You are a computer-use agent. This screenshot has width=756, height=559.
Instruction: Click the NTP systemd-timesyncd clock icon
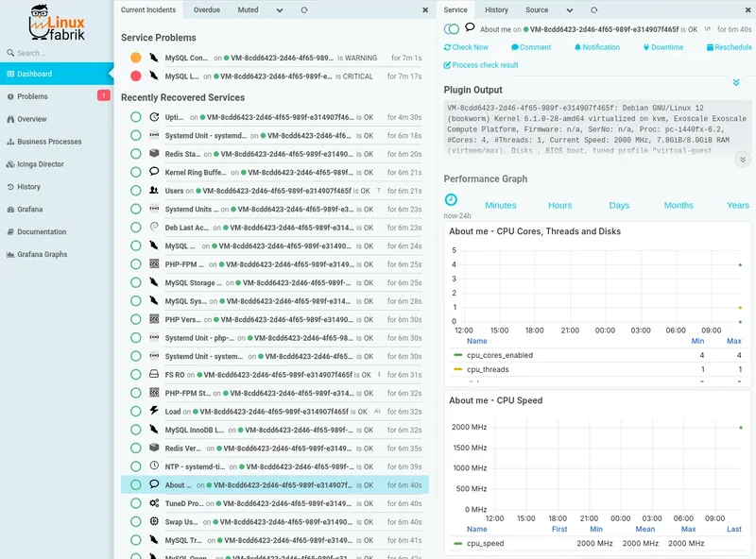click(x=154, y=466)
